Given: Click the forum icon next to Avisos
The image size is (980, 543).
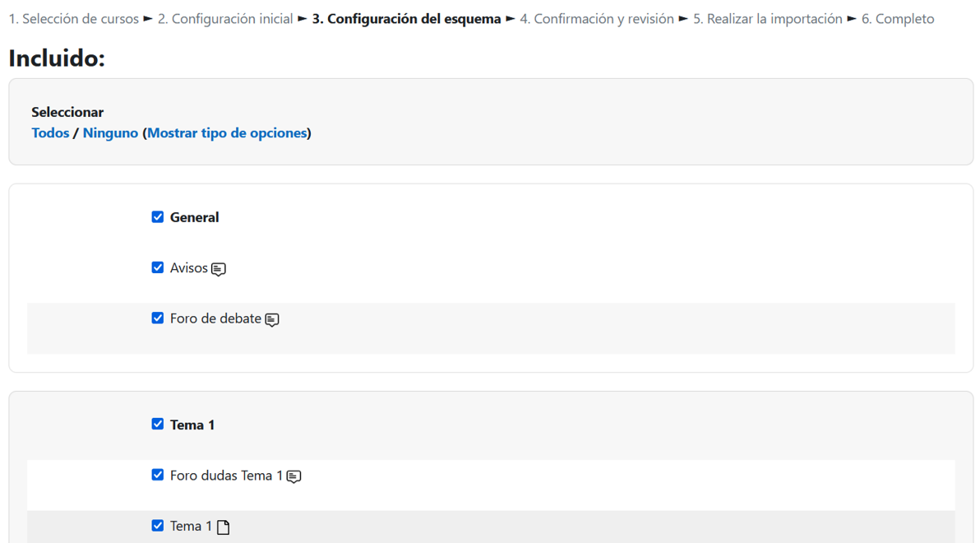Looking at the screenshot, I should point(219,269).
